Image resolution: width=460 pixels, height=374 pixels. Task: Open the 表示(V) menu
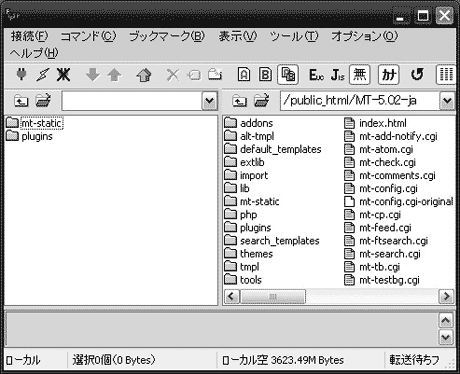click(x=238, y=36)
